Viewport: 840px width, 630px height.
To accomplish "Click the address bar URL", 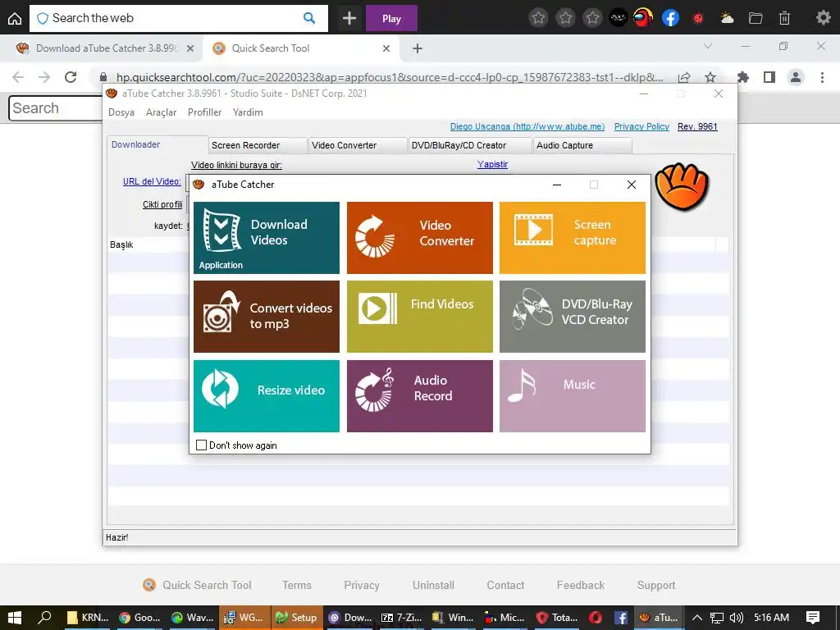I will pyautogui.click(x=390, y=77).
